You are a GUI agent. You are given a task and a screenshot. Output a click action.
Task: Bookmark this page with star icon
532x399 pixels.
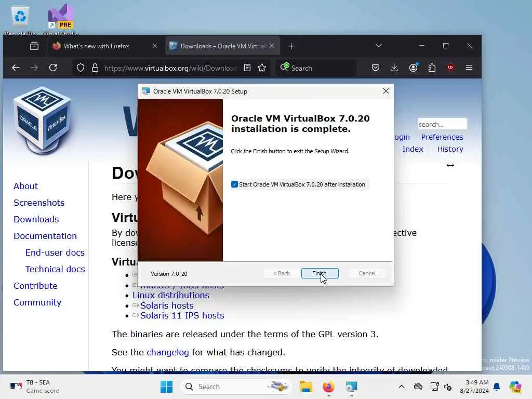click(x=262, y=68)
